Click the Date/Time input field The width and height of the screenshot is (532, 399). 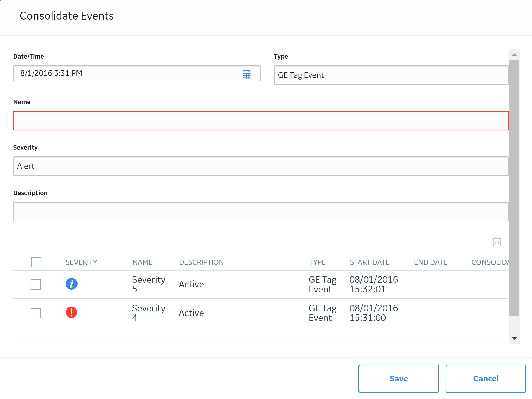pyautogui.click(x=137, y=73)
